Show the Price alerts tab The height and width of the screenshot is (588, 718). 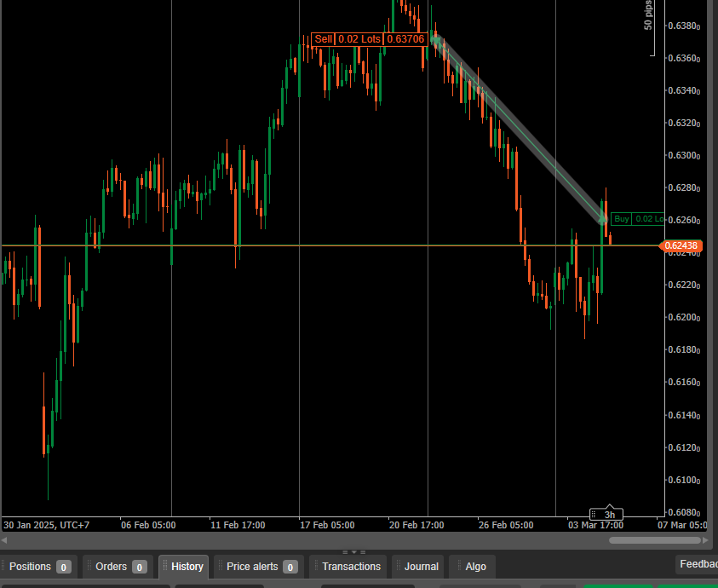click(252, 567)
